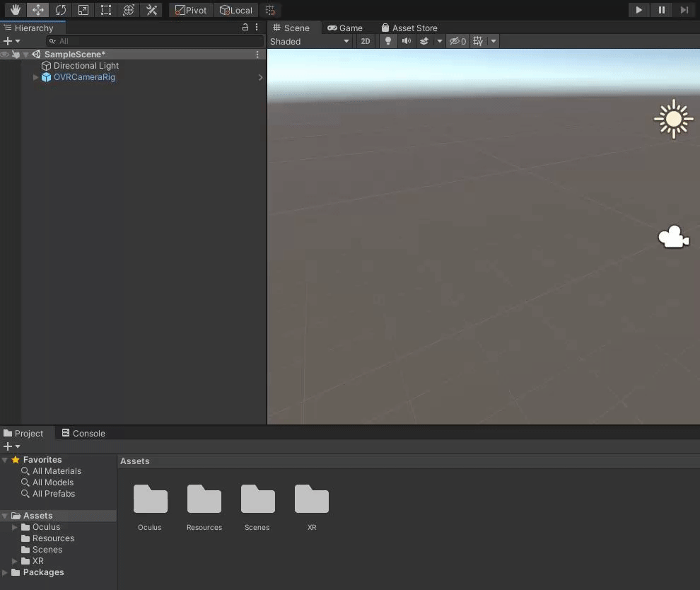Viewport: 700px width, 590px height.
Task: Toggle 2D scene view mode
Action: [x=366, y=41]
